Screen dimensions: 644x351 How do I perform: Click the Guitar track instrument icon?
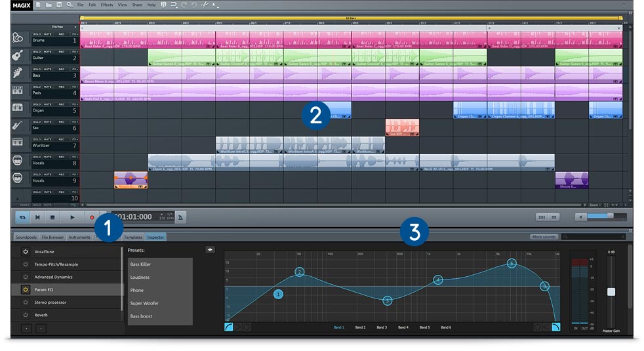(17, 56)
